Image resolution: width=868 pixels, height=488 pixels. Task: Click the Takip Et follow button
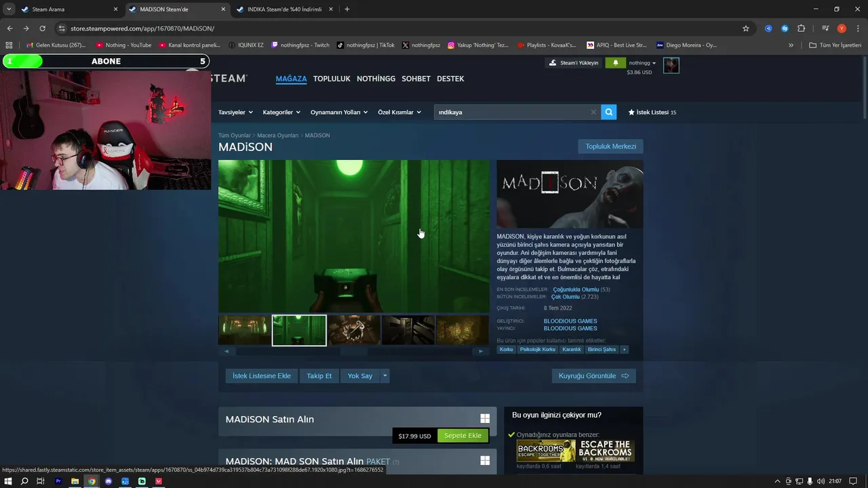(x=319, y=376)
